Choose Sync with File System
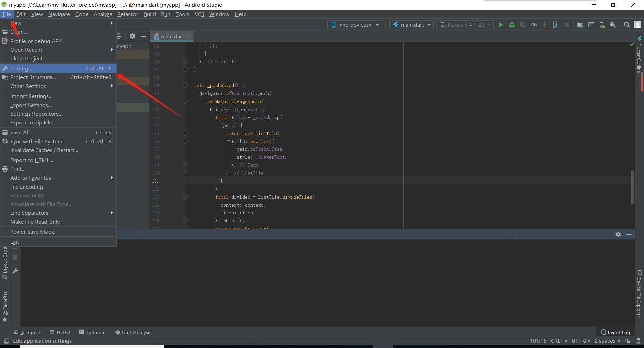The height and width of the screenshot is (348, 644). (x=58, y=141)
